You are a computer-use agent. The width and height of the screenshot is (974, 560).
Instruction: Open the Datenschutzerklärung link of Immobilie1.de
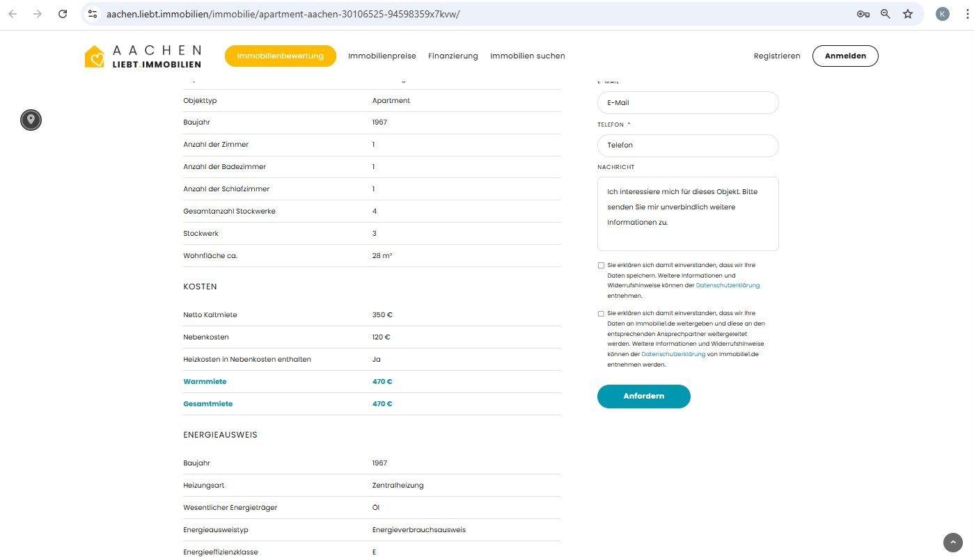point(673,354)
